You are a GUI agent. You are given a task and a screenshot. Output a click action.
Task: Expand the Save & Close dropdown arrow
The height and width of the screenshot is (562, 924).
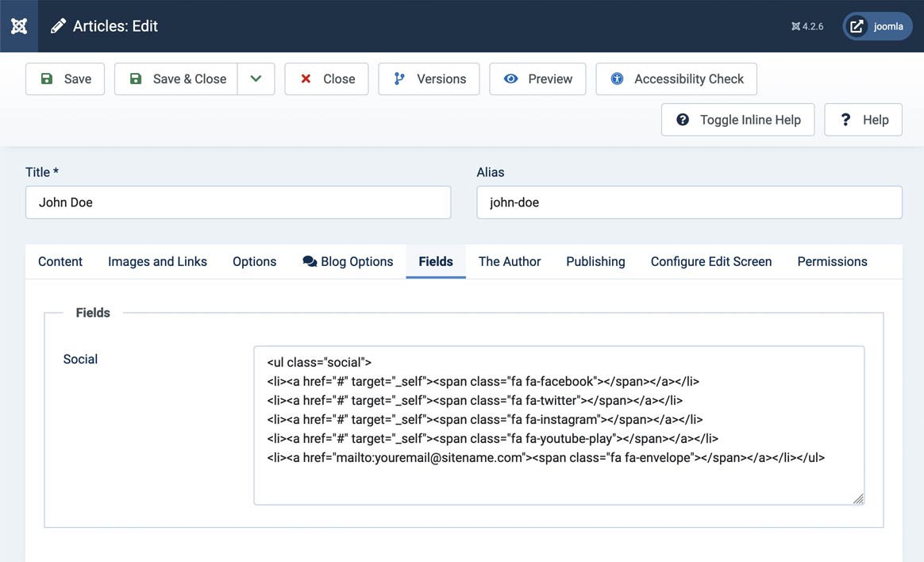click(256, 79)
